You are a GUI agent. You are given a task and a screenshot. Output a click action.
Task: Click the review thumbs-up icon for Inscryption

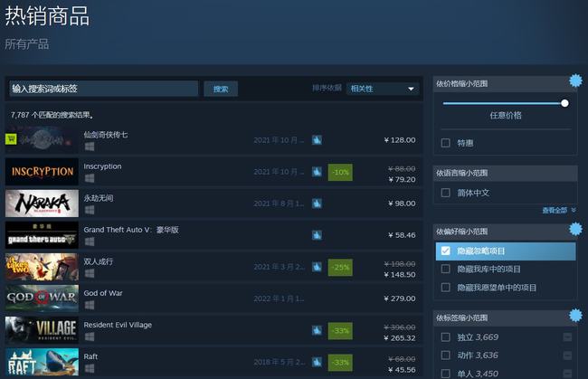[317, 172]
